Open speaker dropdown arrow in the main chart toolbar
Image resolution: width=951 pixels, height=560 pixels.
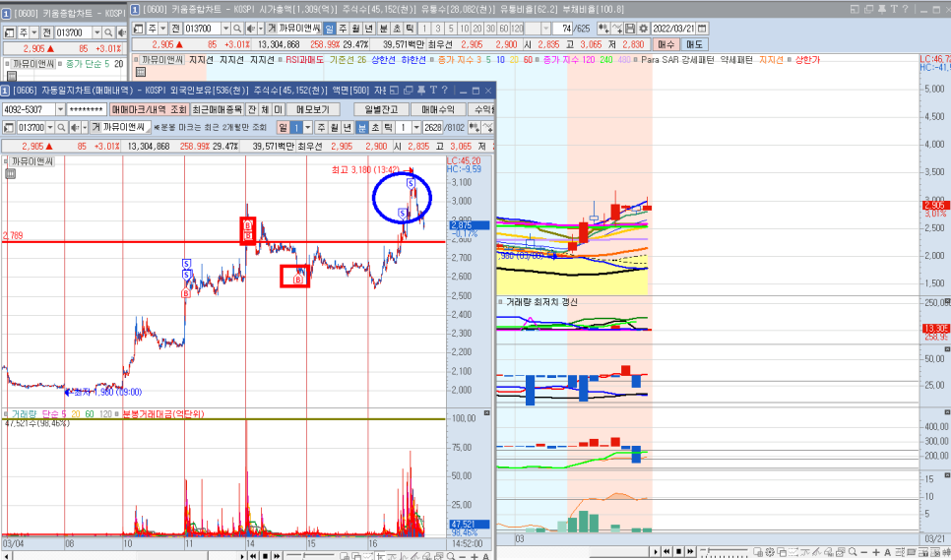pyautogui.click(x=260, y=29)
